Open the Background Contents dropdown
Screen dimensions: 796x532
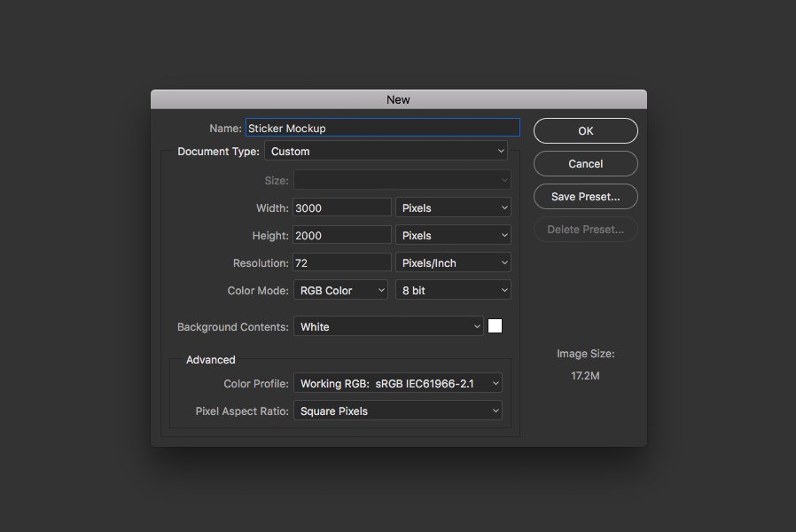point(388,326)
